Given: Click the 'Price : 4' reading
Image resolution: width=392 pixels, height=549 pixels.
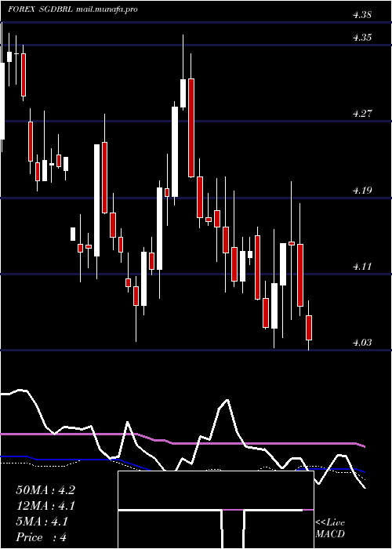Looking at the screenshot, I should [x=42, y=537].
